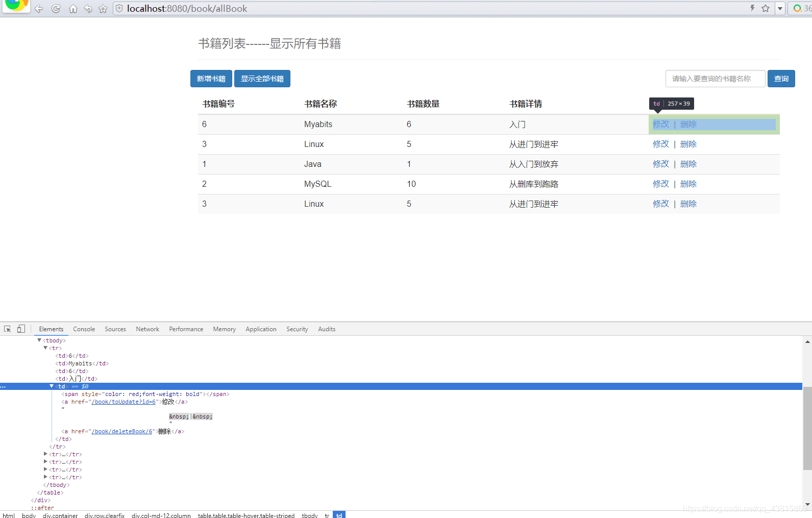Click the browser logo icon at the top left

[x=16, y=6]
